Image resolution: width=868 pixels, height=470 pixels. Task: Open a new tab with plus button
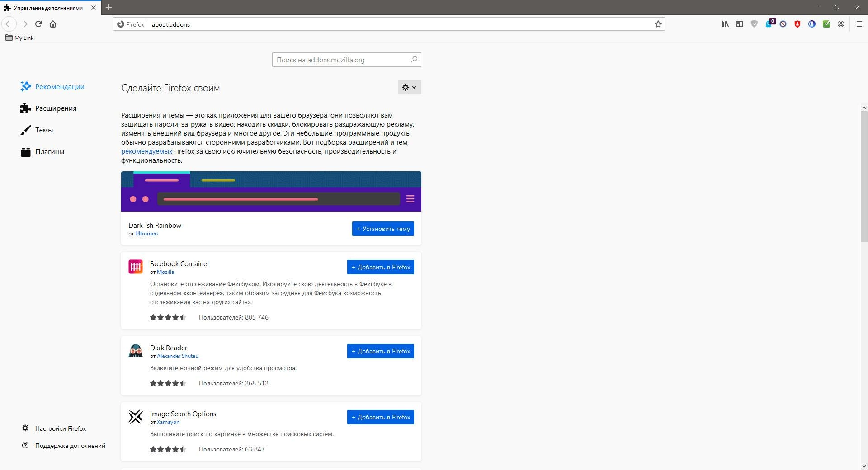coord(109,7)
